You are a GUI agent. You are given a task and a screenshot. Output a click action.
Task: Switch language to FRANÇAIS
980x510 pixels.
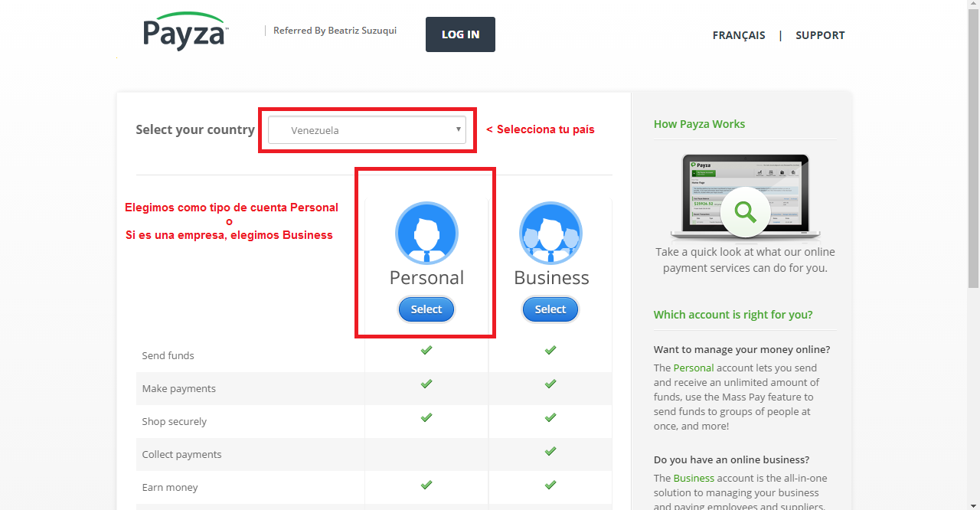[738, 35]
